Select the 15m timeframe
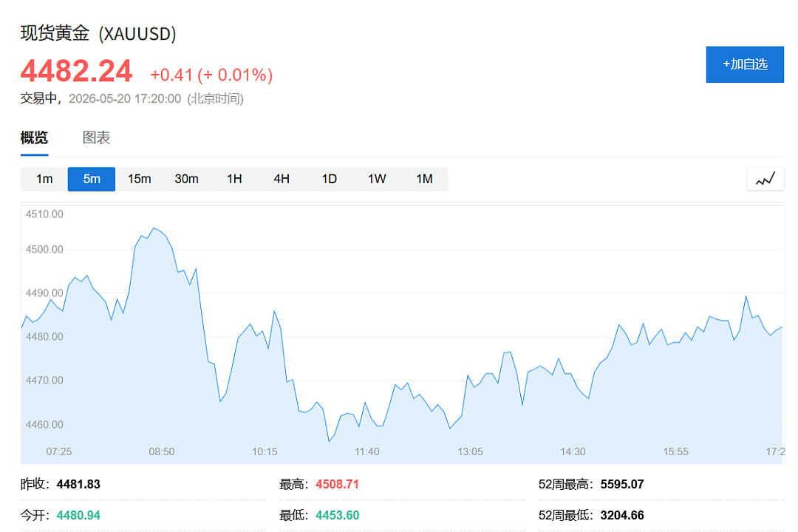 pyautogui.click(x=139, y=180)
